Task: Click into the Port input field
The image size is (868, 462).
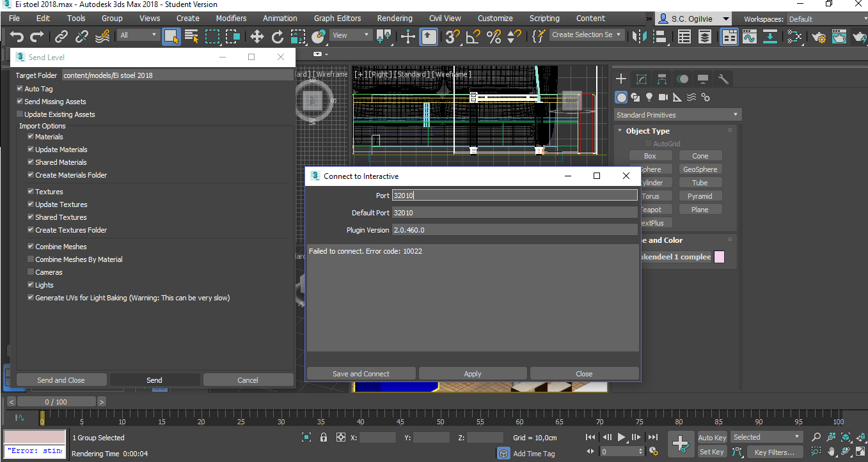Action: click(514, 196)
